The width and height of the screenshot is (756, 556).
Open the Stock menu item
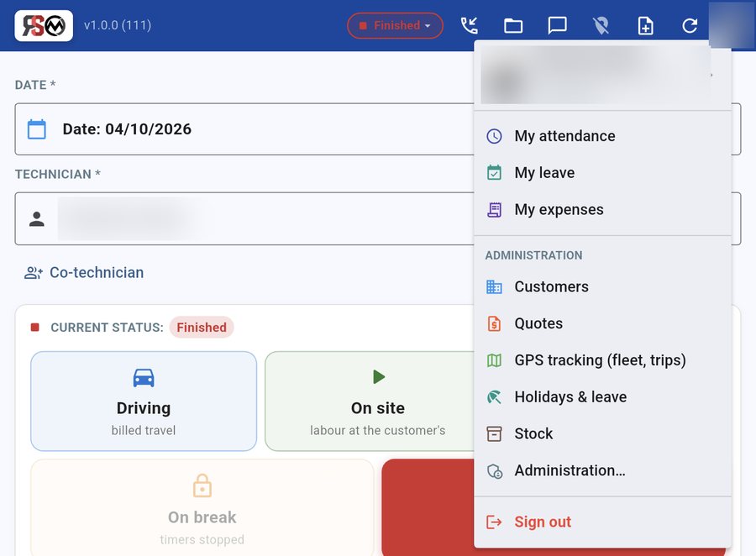tap(602, 433)
